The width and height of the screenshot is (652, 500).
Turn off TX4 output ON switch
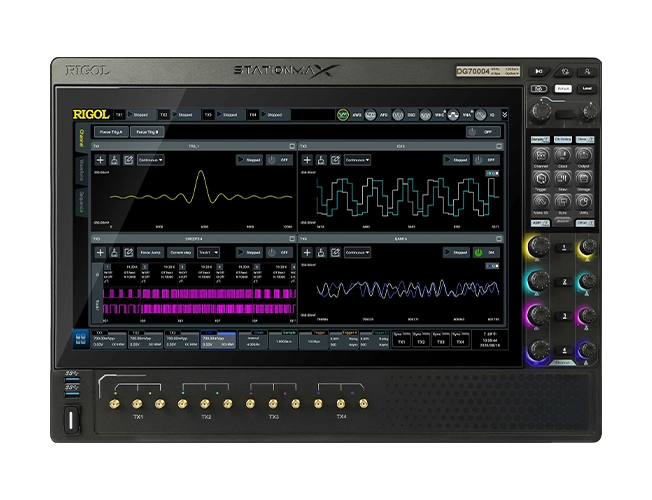click(487, 252)
